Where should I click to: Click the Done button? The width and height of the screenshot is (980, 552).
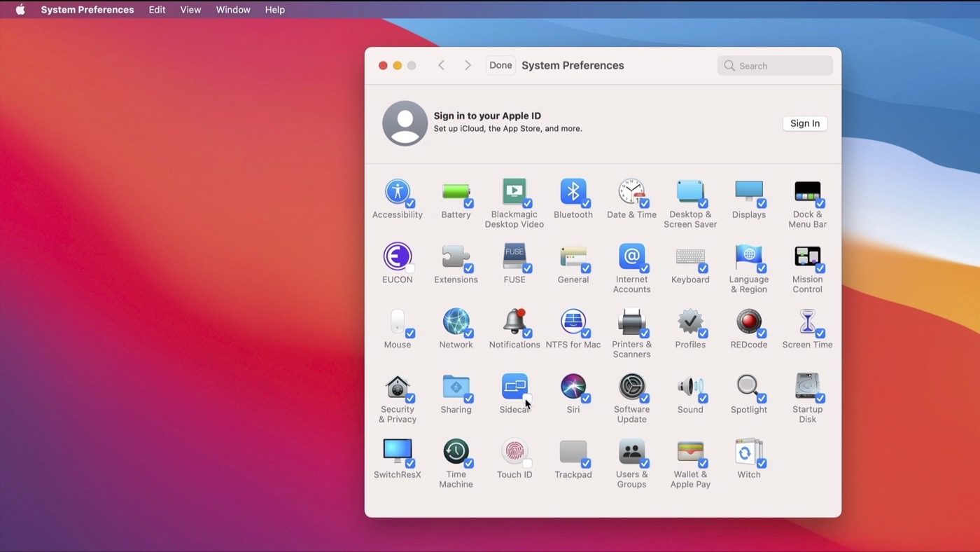pyautogui.click(x=500, y=65)
